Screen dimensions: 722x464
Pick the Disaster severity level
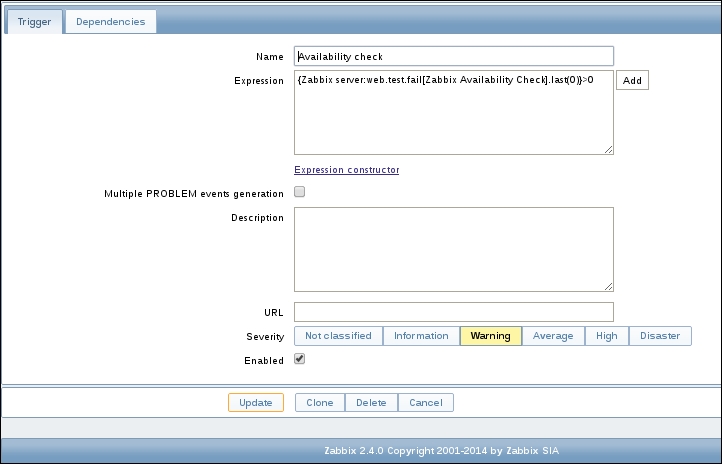point(660,336)
